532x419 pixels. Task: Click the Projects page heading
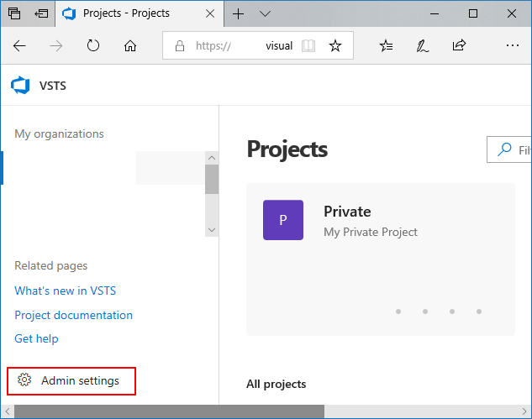click(287, 149)
